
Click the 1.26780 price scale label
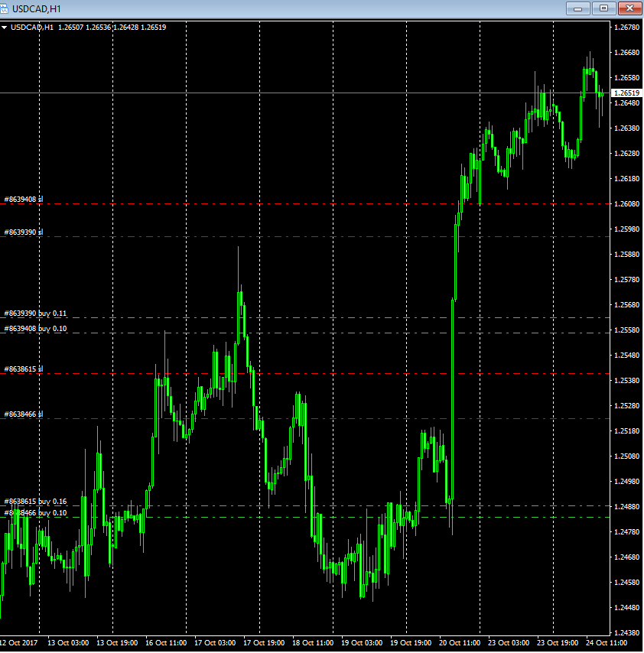(627, 28)
